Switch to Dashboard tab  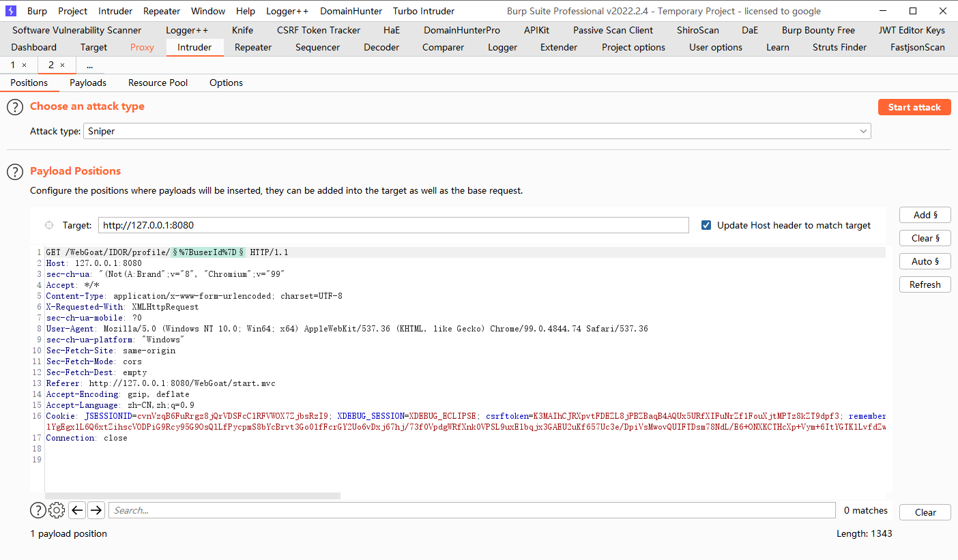34,47
